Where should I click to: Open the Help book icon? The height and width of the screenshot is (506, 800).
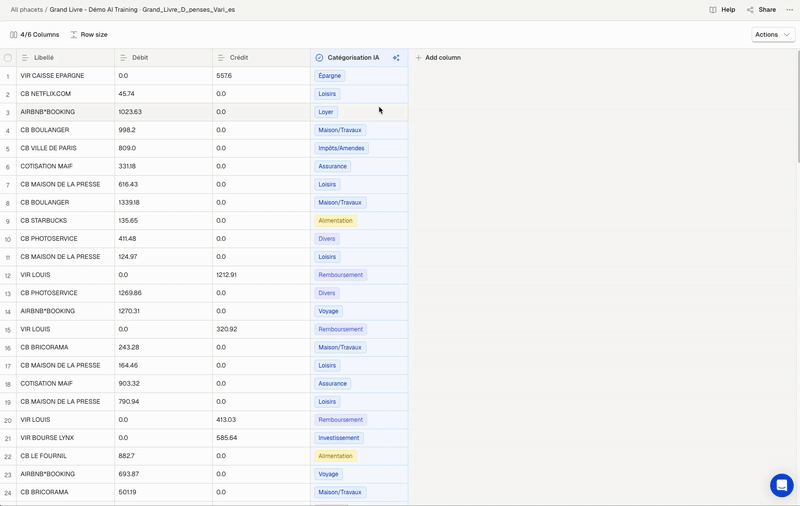(713, 10)
